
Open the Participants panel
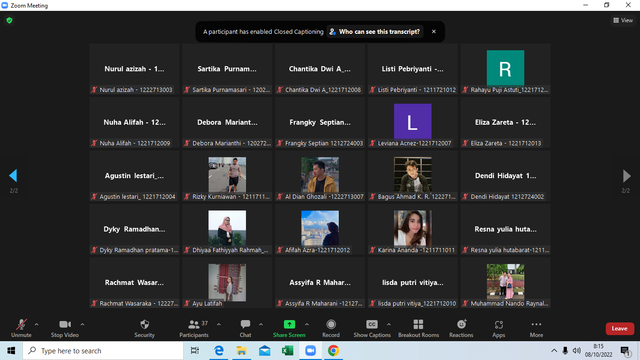[194, 328]
